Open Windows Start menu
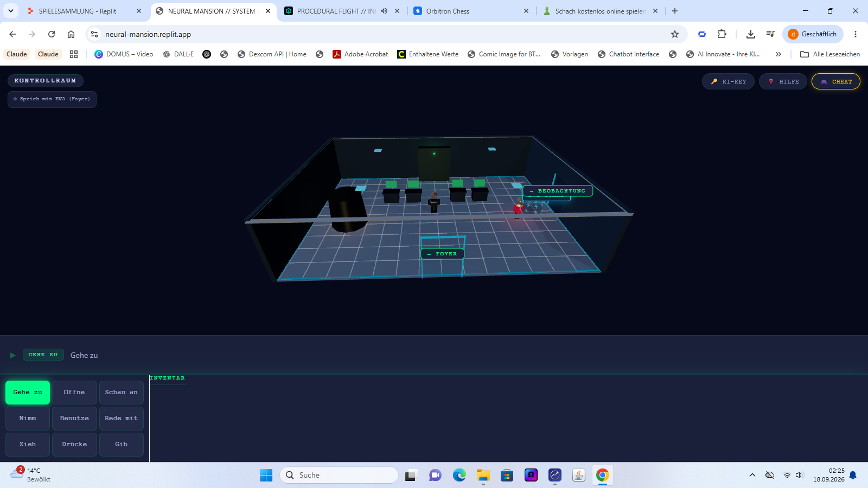Viewport: 868px width, 488px height. (x=266, y=475)
